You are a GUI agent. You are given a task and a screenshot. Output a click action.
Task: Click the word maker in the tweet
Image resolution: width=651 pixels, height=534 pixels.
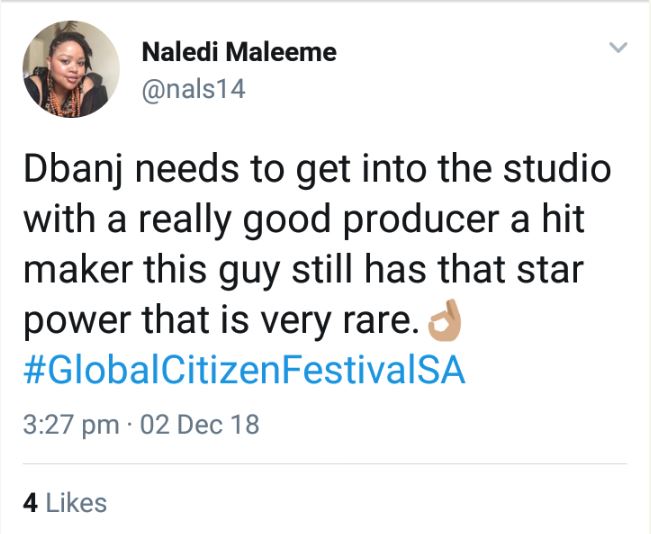point(76,270)
